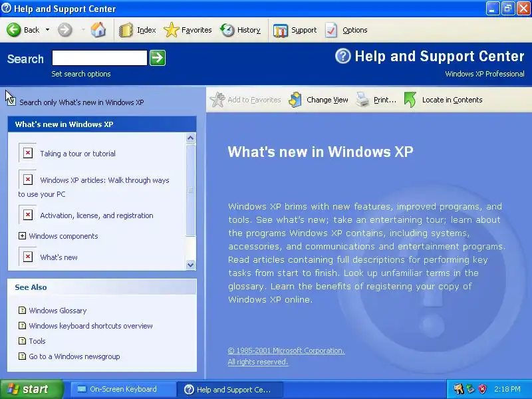Click the green Back arrow icon
Image resolution: width=532 pixels, height=399 pixels.
13,30
